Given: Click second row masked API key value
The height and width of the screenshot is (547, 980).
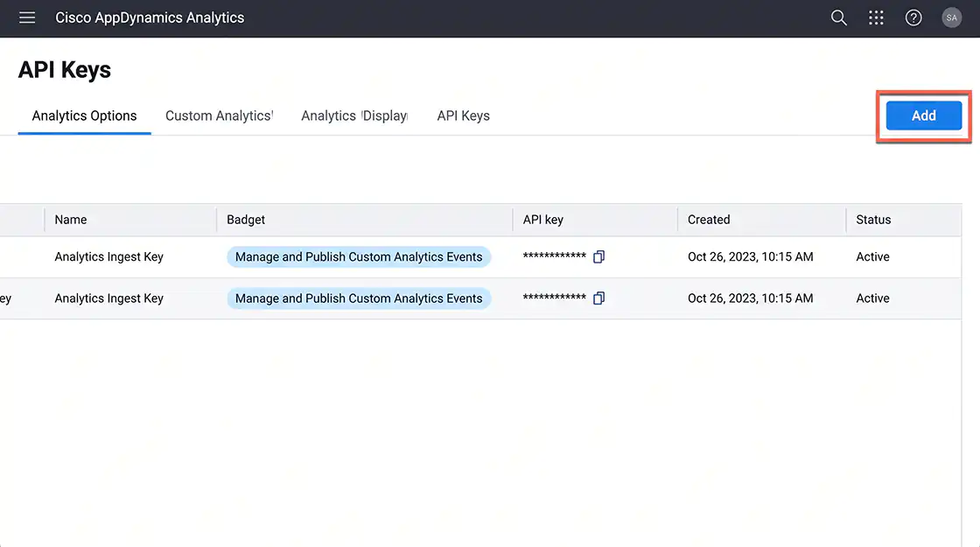Looking at the screenshot, I should [x=555, y=298].
